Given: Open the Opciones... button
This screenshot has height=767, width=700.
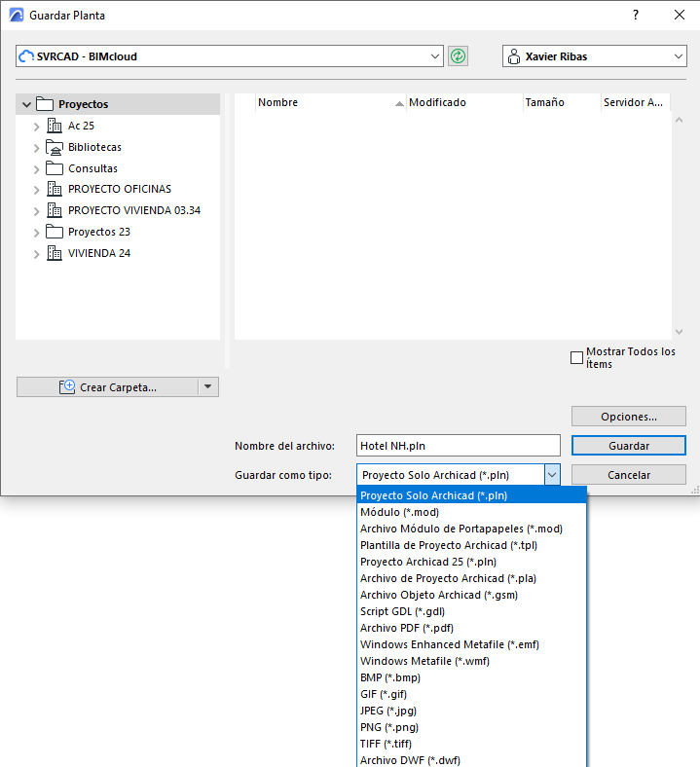Looking at the screenshot, I should 629,417.
